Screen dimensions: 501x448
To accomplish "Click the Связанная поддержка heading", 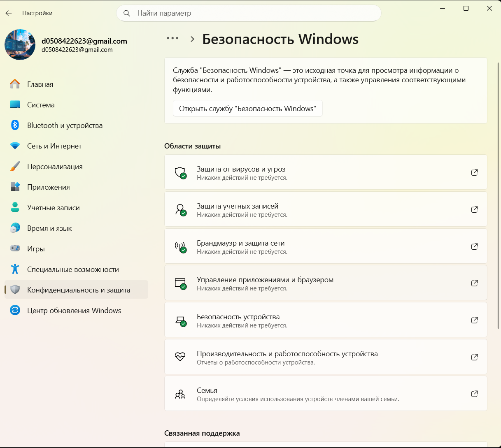I will [x=202, y=433].
